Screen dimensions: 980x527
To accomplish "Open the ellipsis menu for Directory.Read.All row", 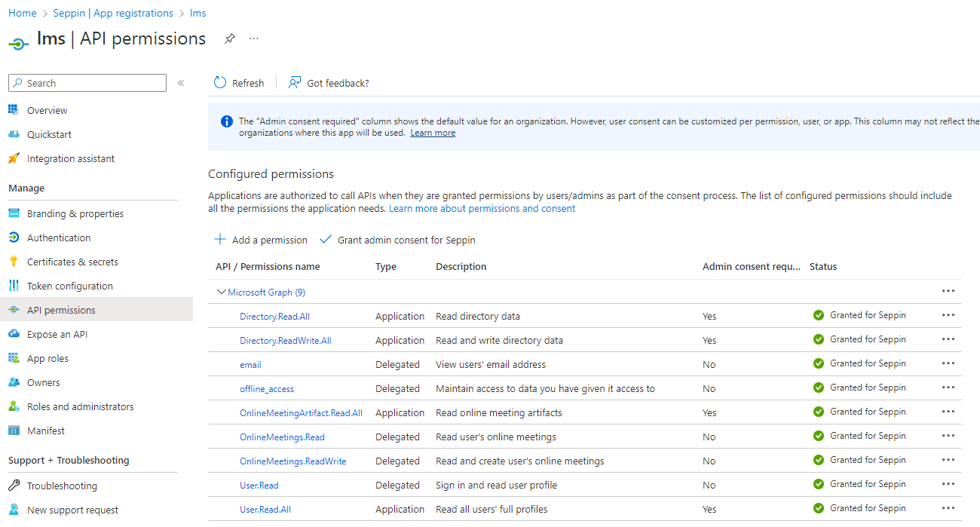I will click(x=948, y=315).
